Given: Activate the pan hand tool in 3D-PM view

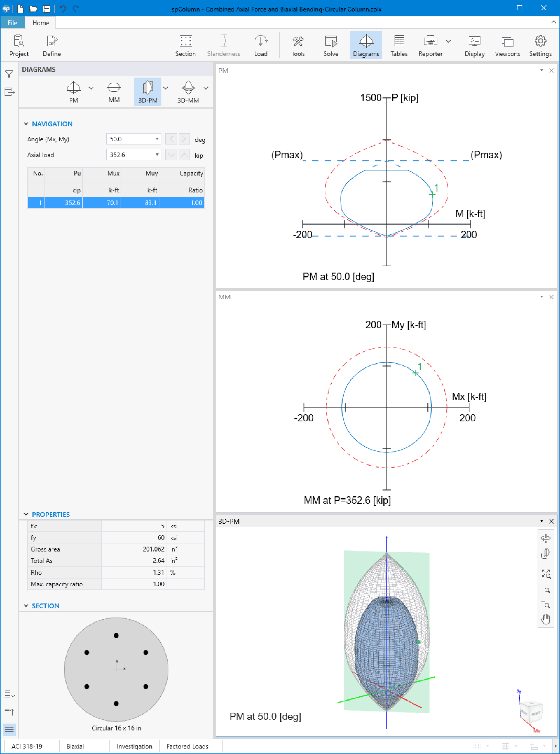Looking at the screenshot, I should click(x=545, y=619).
